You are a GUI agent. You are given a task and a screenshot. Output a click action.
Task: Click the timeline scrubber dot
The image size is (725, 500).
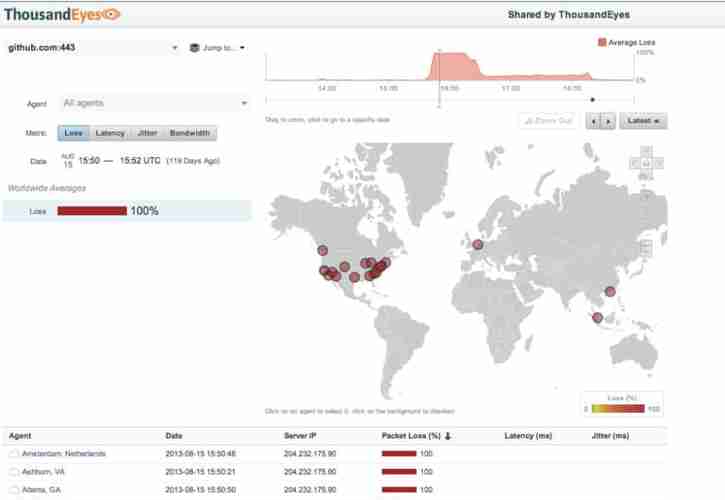click(592, 99)
